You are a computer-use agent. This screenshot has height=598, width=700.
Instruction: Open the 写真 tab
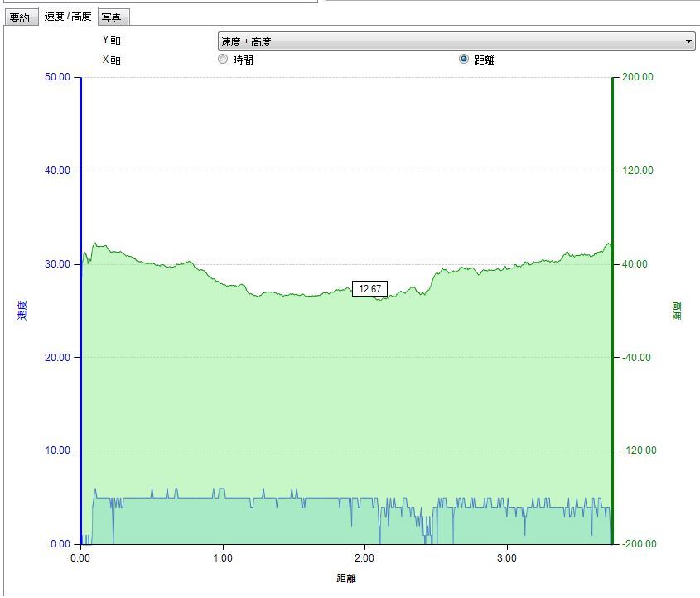[112, 17]
